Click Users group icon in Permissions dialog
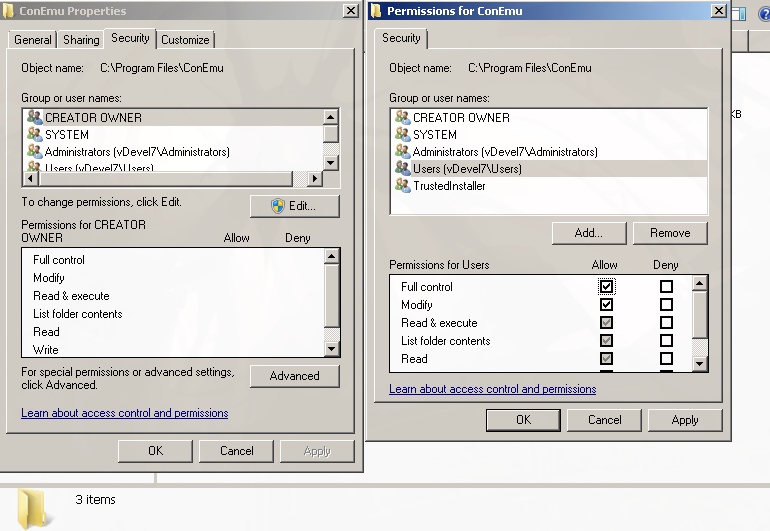 pos(403,168)
